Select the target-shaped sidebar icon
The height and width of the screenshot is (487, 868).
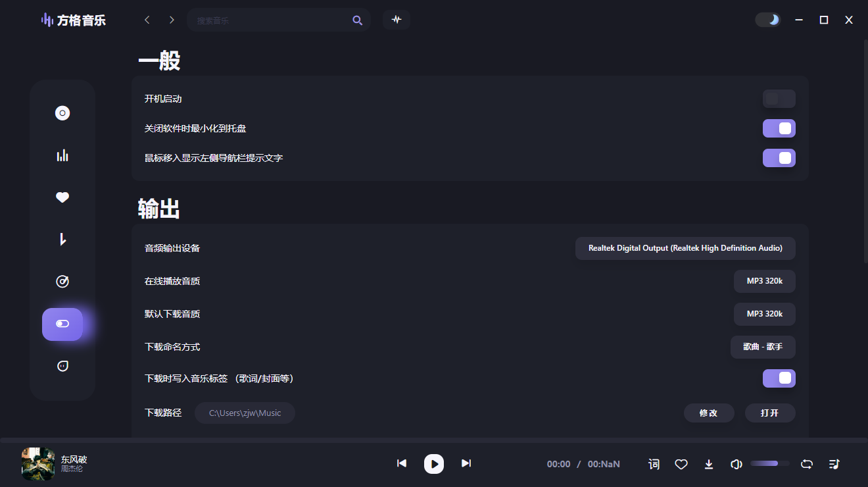click(62, 281)
